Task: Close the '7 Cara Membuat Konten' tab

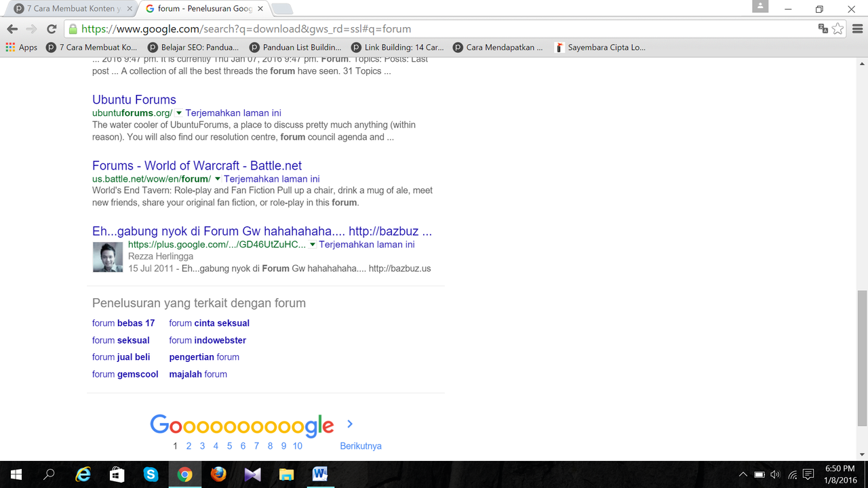Action: [x=130, y=9]
